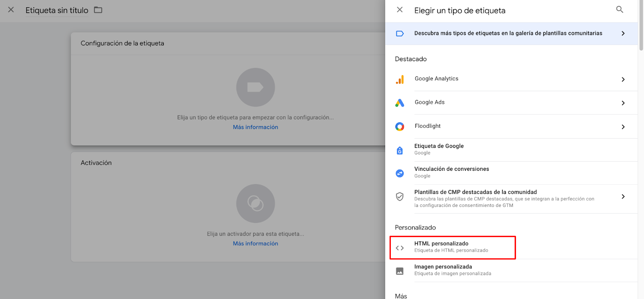Select Google Analytics tag type
644x299 pixels.
tap(511, 79)
